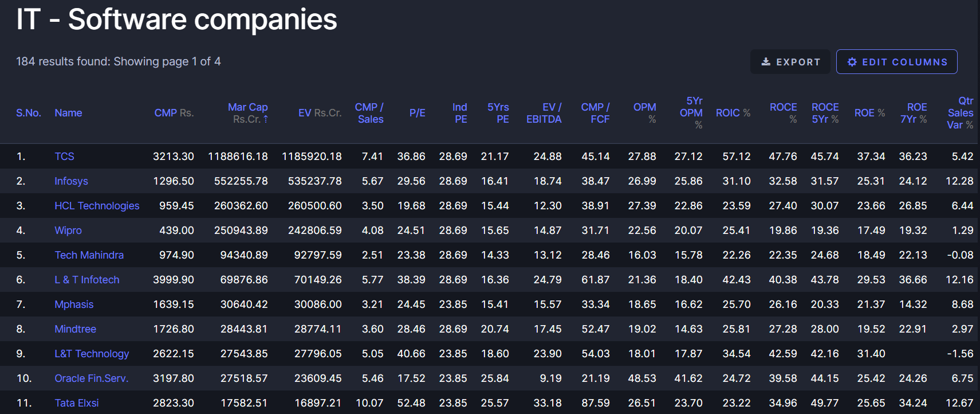Click Mindtree CMP / FCF value 52.47
Viewport: 980px width, 414px height.
596,329
